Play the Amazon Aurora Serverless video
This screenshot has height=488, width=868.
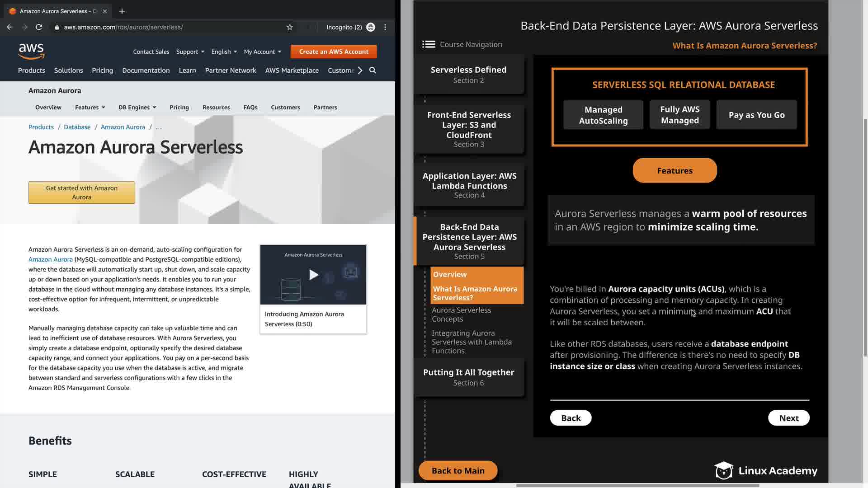(x=313, y=275)
